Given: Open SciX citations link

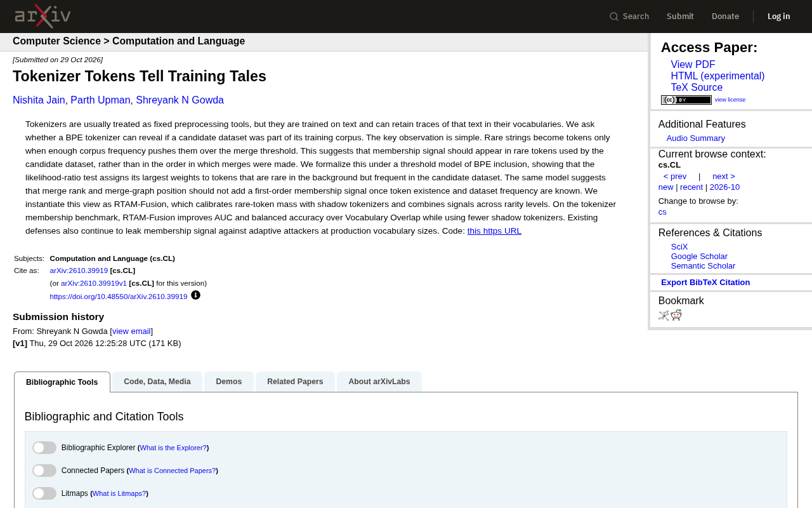Looking at the screenshot, I should 679,247.
